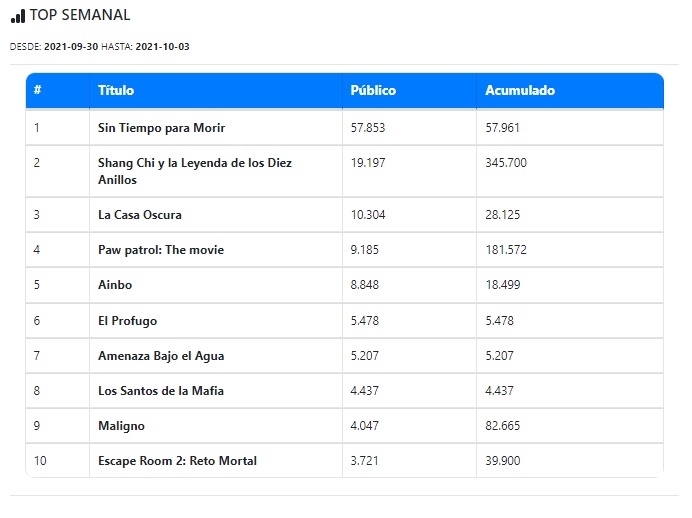This screenshot has width=692, height=518.
Task: Select the Sin Tiempo para Morir title
Action: coord(161,128)
